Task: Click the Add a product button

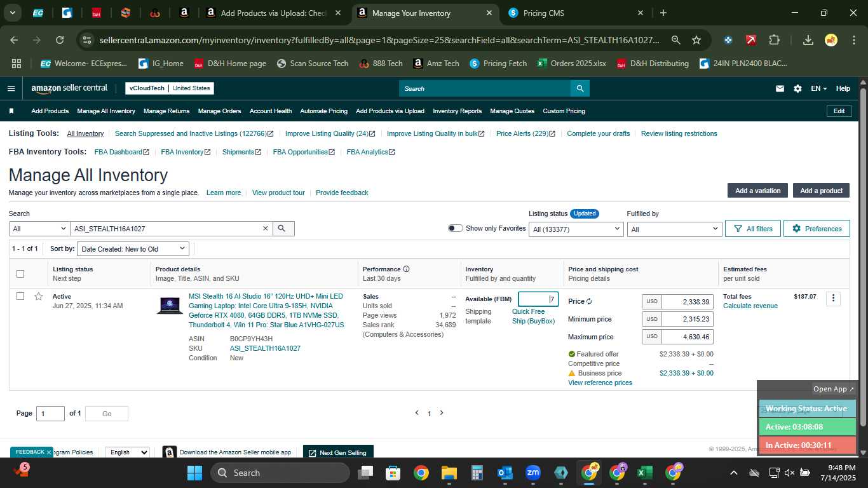Action: [x=821, y=191]
